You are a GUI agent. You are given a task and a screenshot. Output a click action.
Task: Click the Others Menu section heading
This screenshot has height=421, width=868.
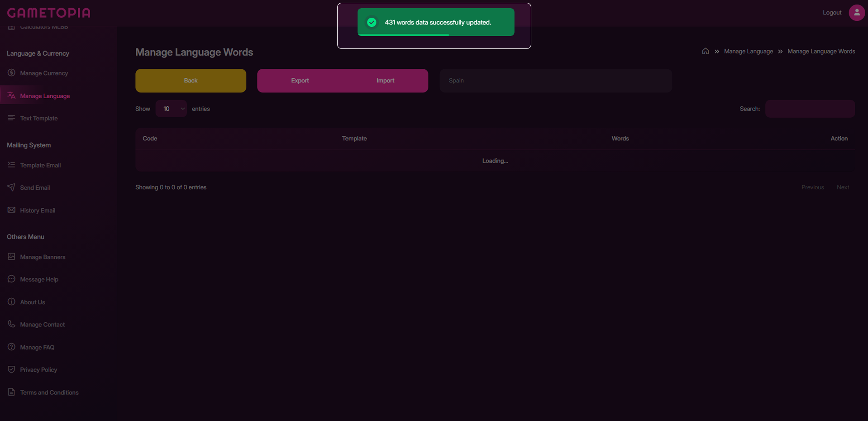[25, 237]
